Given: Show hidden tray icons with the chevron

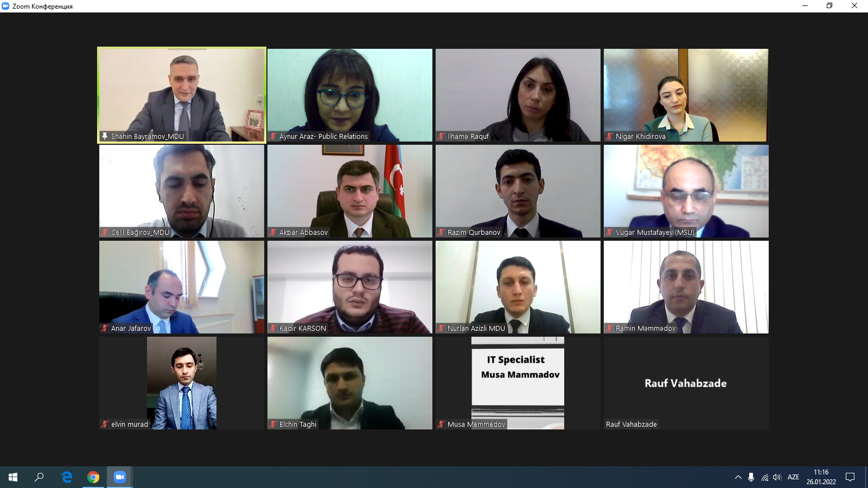Looking at the screenshot, I should pos(738,477).
